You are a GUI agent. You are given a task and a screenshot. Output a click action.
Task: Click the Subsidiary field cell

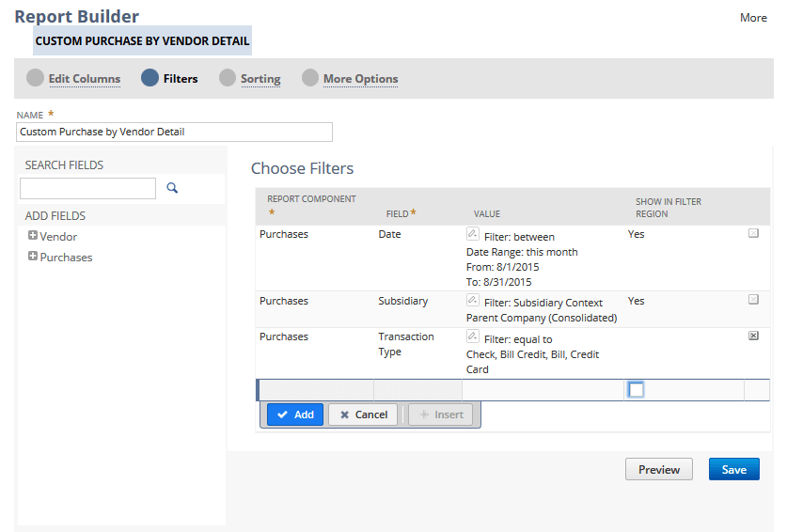click(x=403, y=301)
